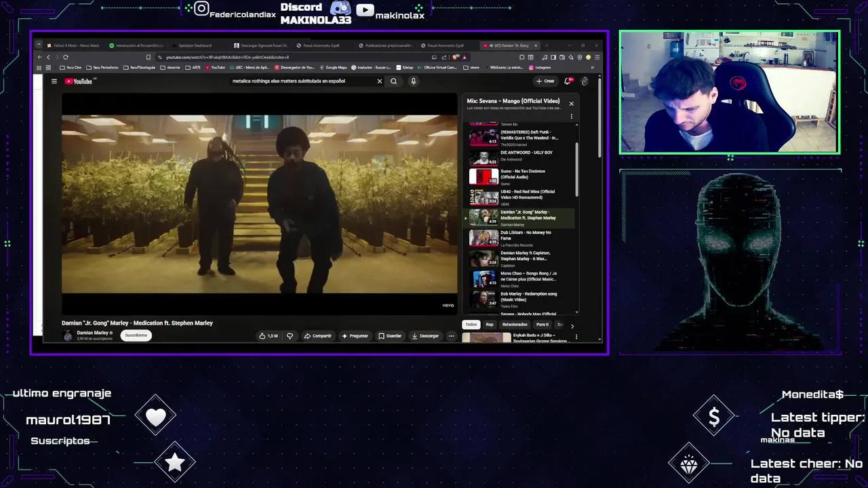Save video with the Guardar button

pos(390,336)
